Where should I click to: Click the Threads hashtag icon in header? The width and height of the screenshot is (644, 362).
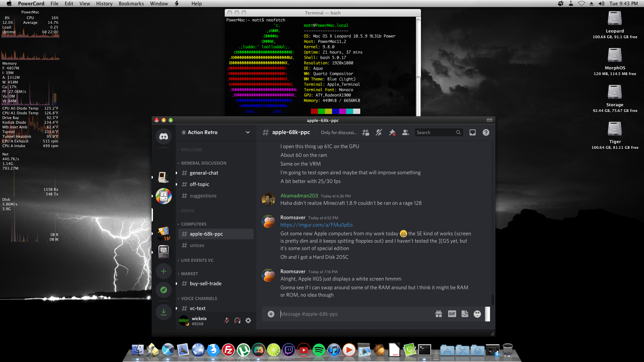[366, 133]
